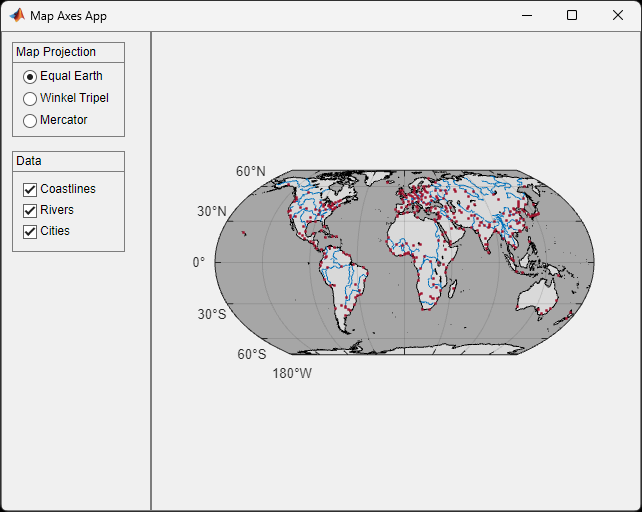This screenshot has height=512, width=642.
Task: Click the Map Projection panel title
Action: (x=56, y=52)
